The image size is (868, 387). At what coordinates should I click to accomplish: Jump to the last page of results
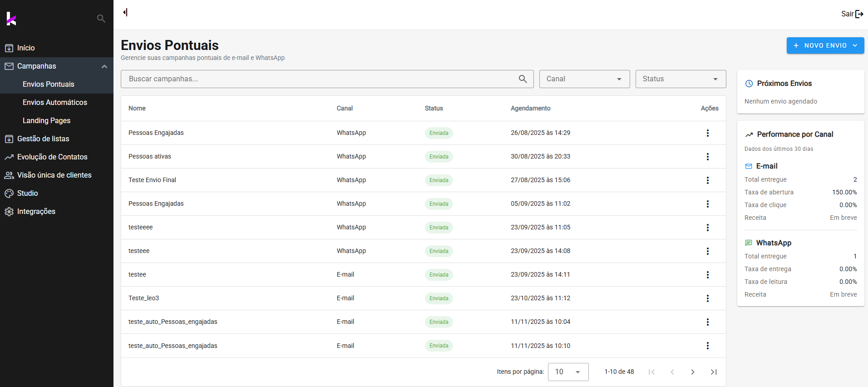point(714,372)
